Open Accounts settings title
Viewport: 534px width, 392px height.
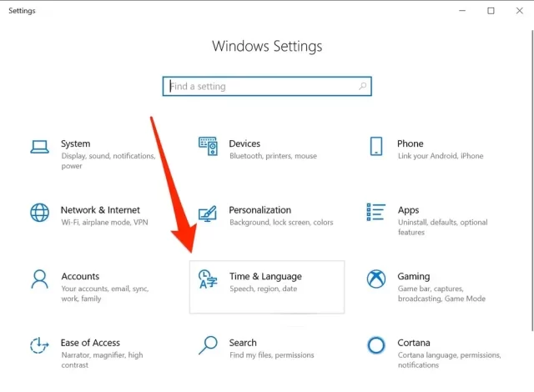click(x=80, y=276)
